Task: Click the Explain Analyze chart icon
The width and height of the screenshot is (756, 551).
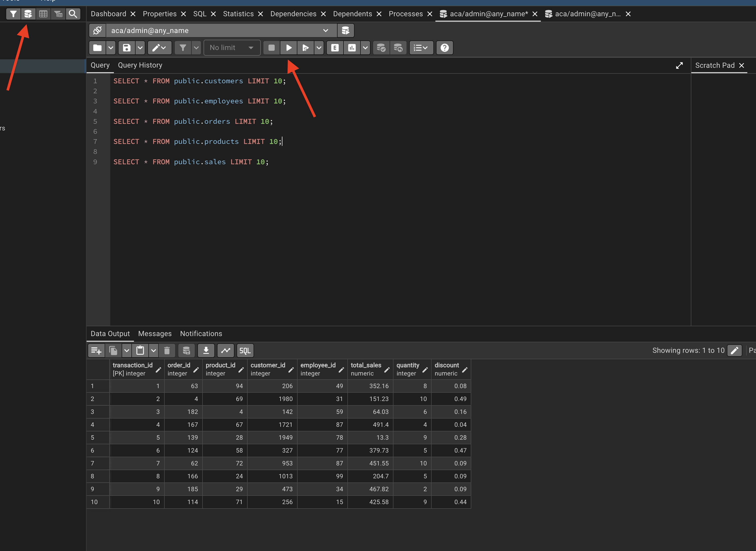Action: click(352, 48)
